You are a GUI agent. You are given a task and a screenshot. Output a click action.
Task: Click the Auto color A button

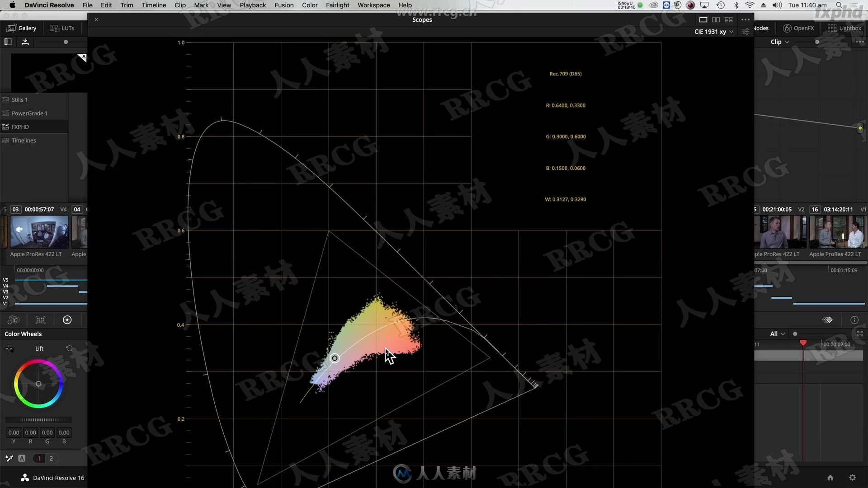pyautogui.click(x=22, y=458)
